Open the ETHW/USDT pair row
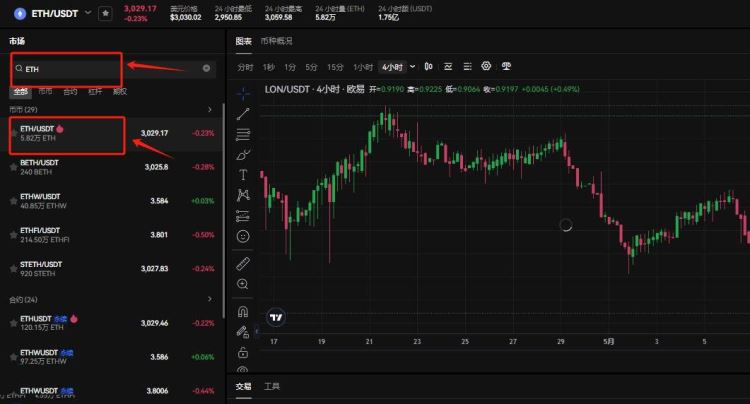 coord(112,201)
